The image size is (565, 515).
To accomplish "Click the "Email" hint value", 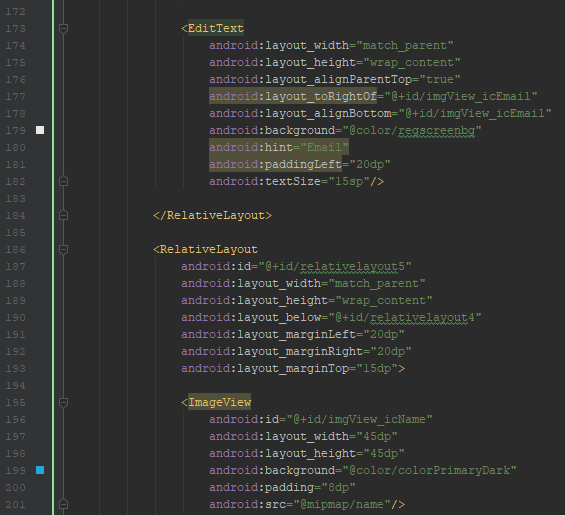I will (324, 147).
